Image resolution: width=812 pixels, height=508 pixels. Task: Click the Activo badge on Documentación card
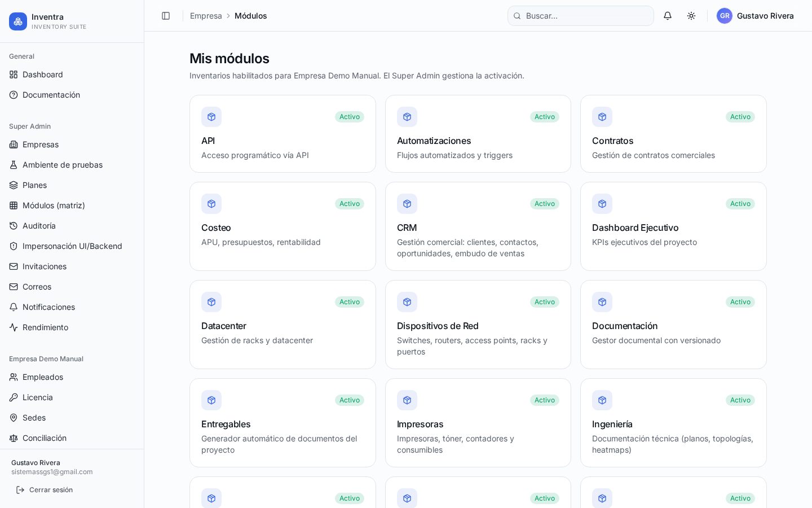740,302
